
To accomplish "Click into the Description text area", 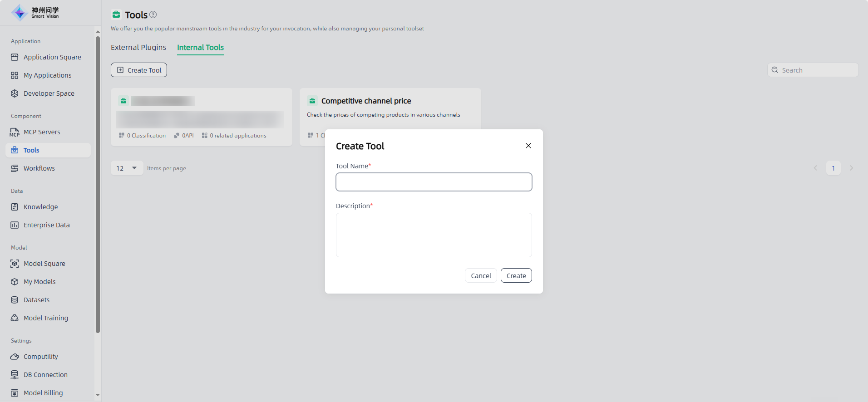I will [434, 235].
